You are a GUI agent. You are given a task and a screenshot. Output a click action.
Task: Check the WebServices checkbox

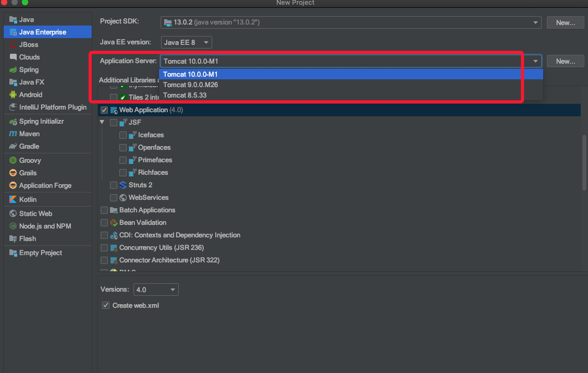pyautogui.click(x=114, y=198)
